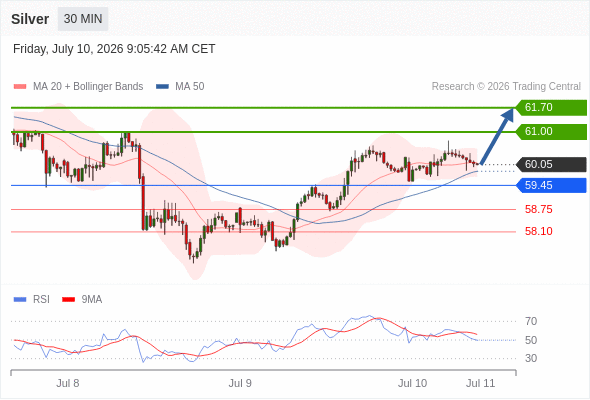Toggle the RSI legend entry
Screen dimensions: 590x400
pos(32,300)
